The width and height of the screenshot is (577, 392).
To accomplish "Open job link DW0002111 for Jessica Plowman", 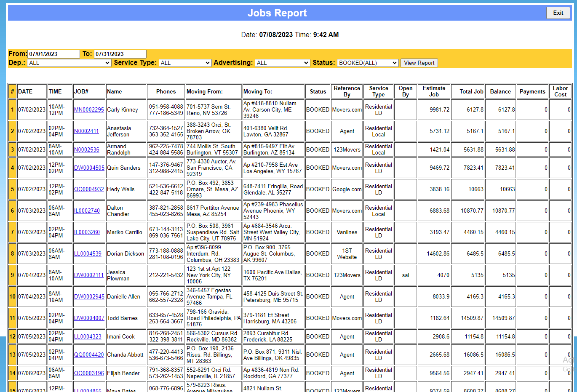I will coord(88,275).
